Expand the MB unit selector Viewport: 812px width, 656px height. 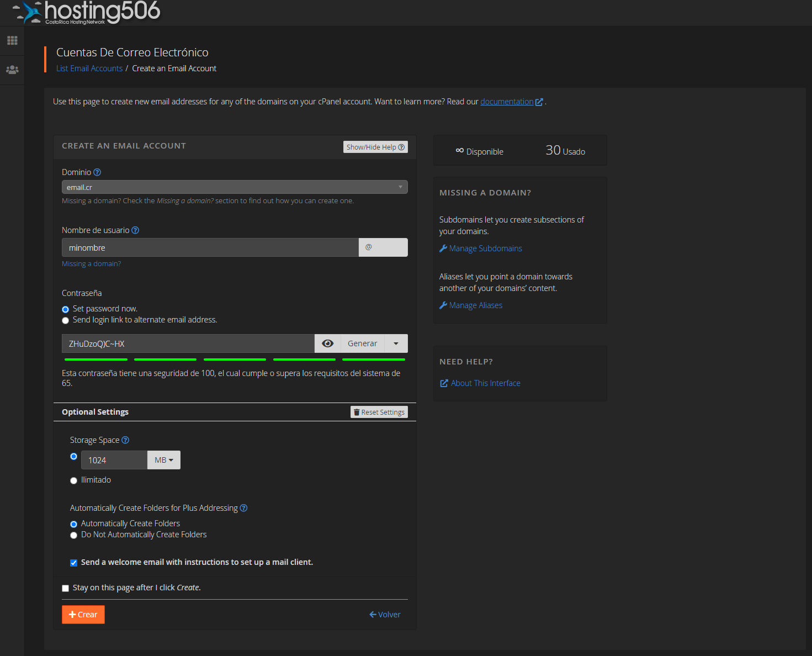163,459
